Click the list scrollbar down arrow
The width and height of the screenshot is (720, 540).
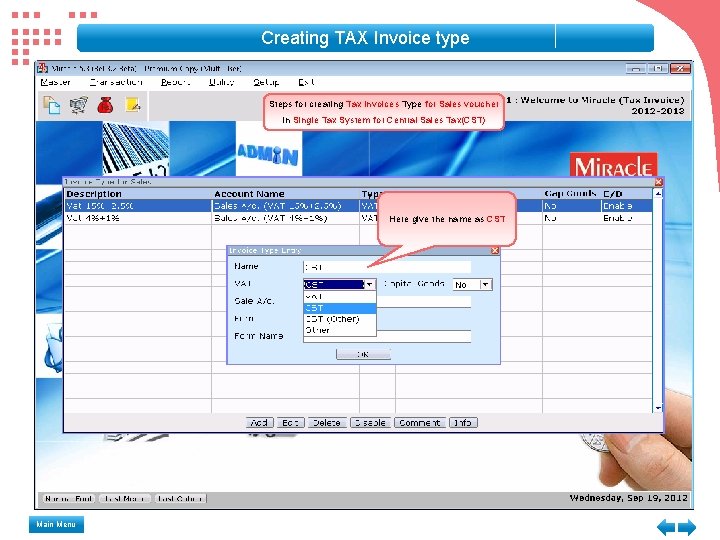point(658,408)
